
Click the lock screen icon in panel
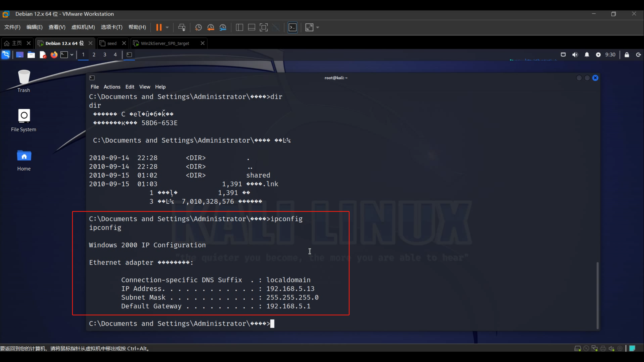tap(627, 55)
